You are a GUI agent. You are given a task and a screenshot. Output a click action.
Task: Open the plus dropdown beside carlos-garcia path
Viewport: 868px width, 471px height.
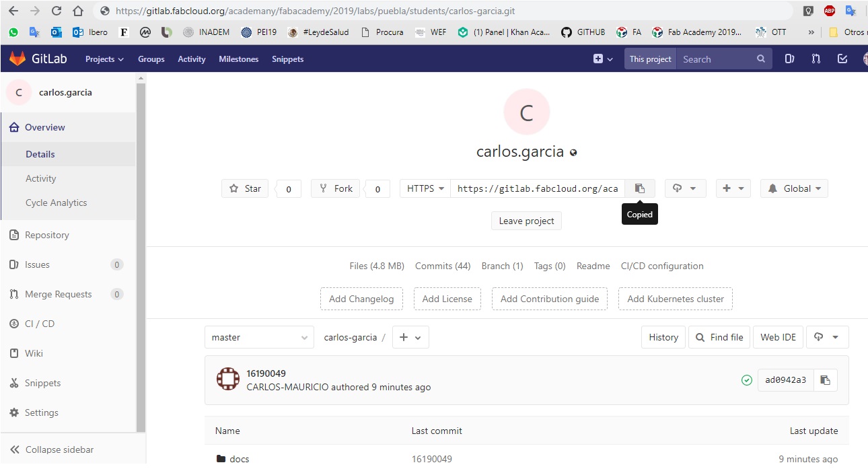pos(410,337)
